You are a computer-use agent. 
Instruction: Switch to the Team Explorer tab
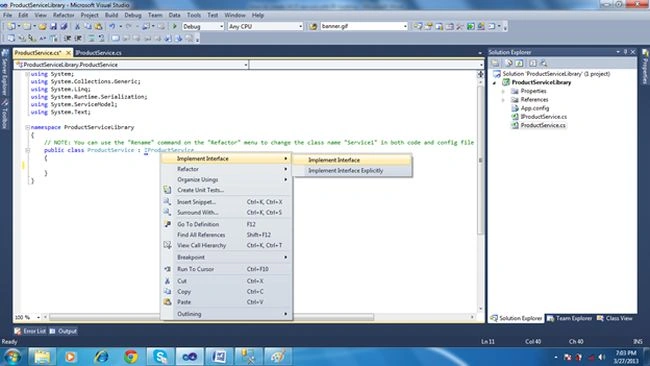pos(569,318)
